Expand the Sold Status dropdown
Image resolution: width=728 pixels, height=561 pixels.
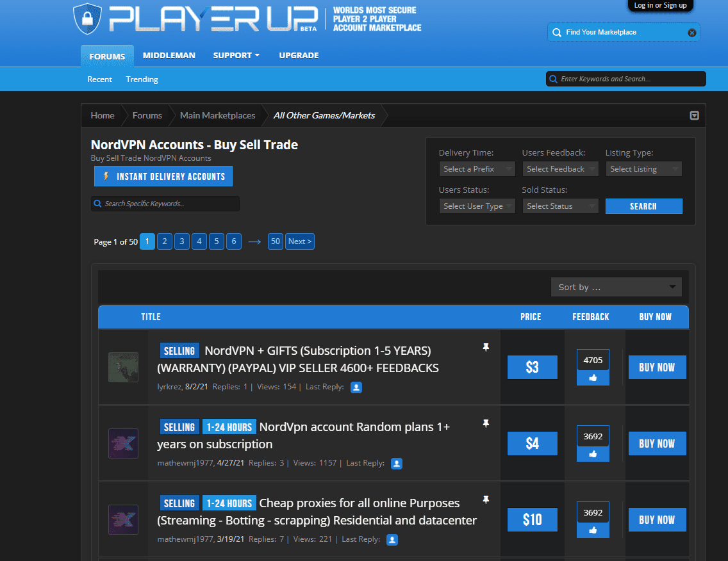[x=560, y=206]
